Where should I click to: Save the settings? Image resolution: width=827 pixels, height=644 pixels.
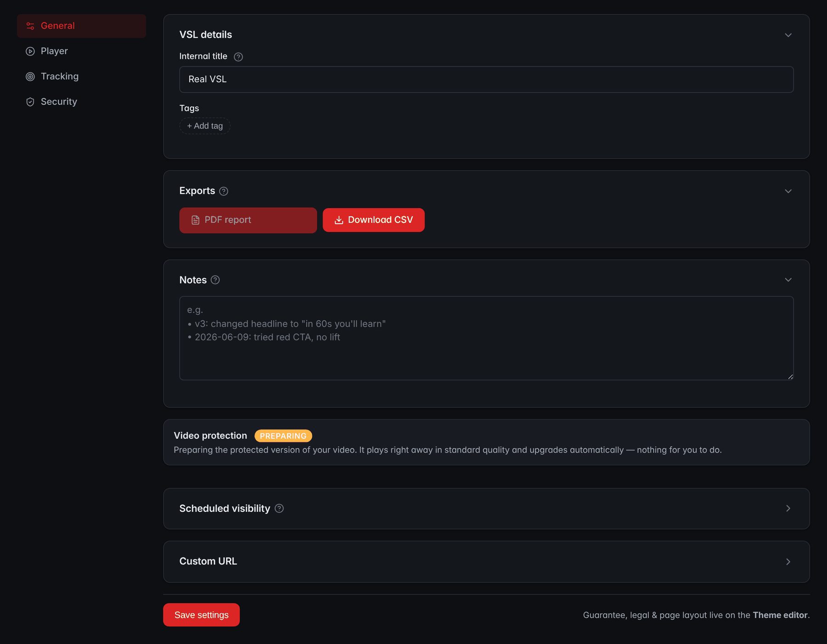tap(201, 615)
